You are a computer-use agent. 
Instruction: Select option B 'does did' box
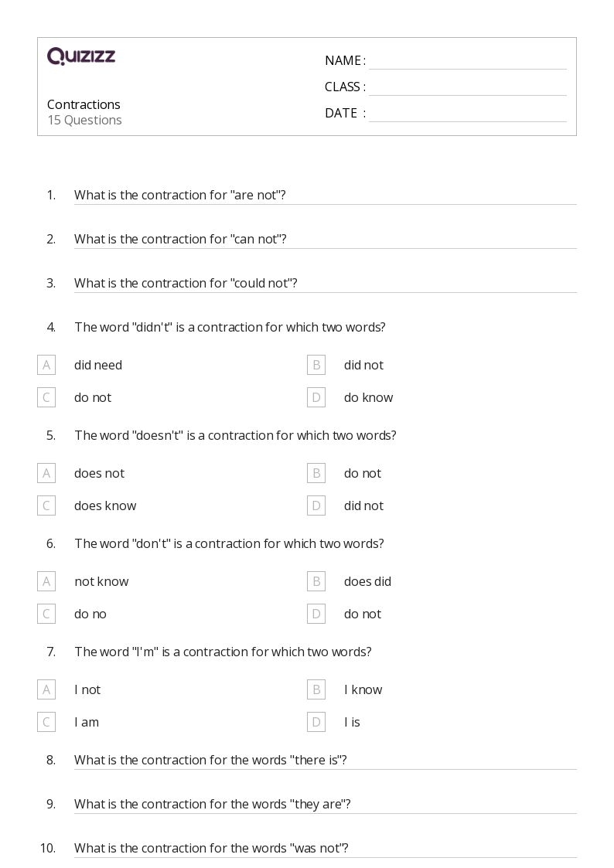[x=316, y=581]
